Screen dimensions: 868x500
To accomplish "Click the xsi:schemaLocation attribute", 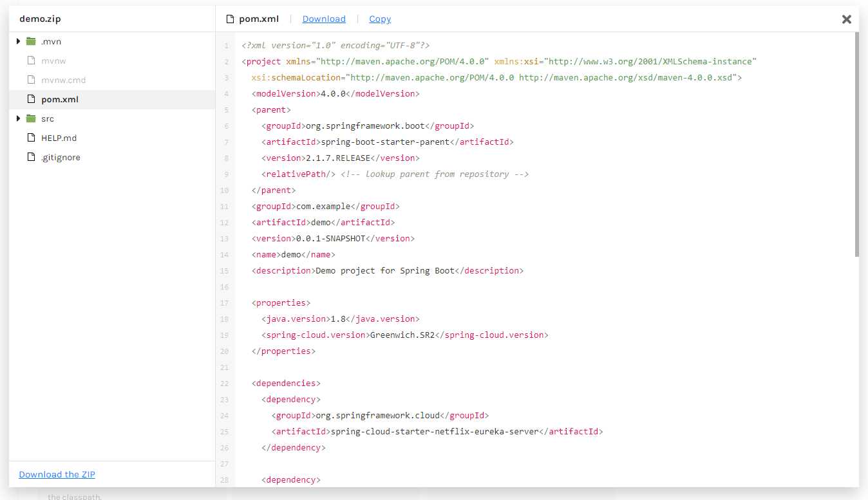I will (x=296, y=78).
